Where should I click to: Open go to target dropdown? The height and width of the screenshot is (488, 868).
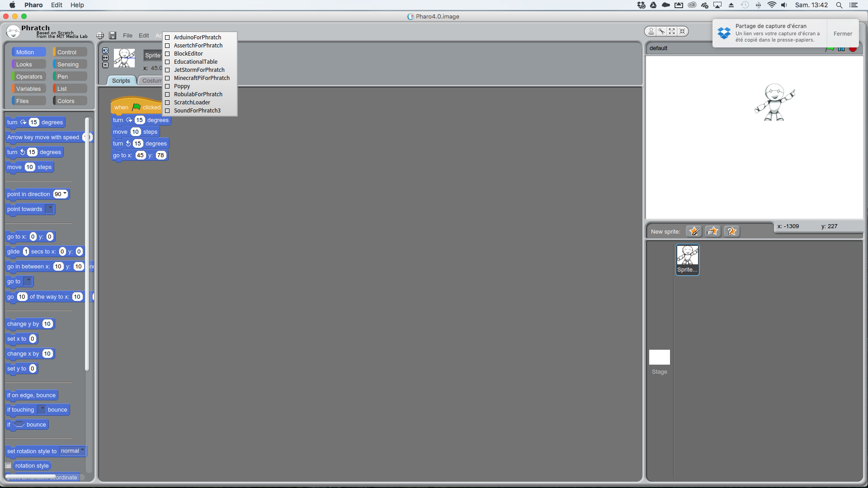[28, 281]
